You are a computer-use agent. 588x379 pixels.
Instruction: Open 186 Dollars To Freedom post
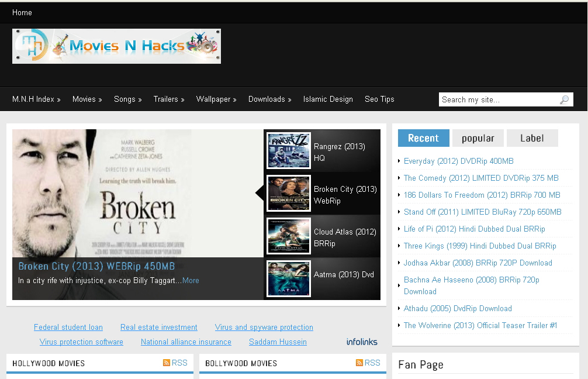pos(482,195)
